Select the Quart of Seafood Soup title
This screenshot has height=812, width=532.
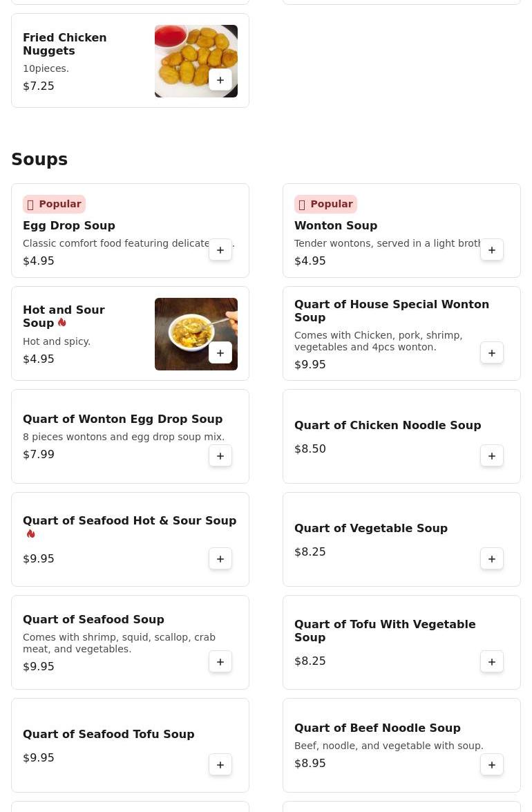click(94, 619)
